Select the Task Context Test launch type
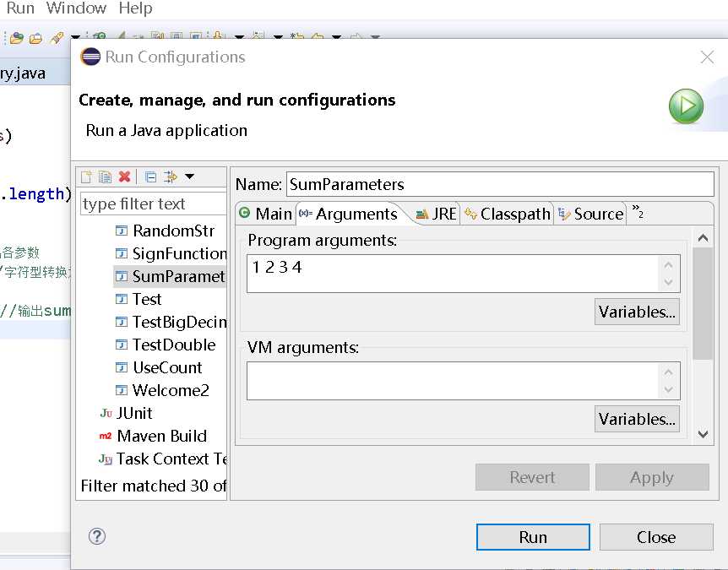 click(x=162, y=459)
